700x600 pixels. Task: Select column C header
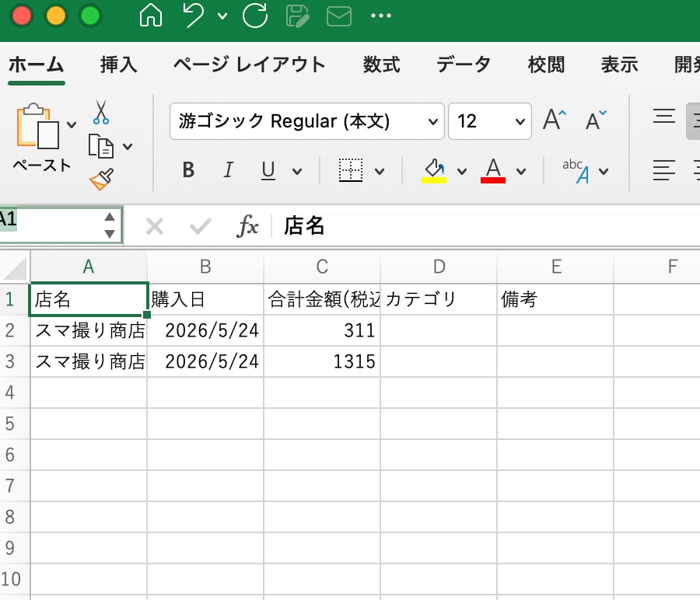[322, 267]
